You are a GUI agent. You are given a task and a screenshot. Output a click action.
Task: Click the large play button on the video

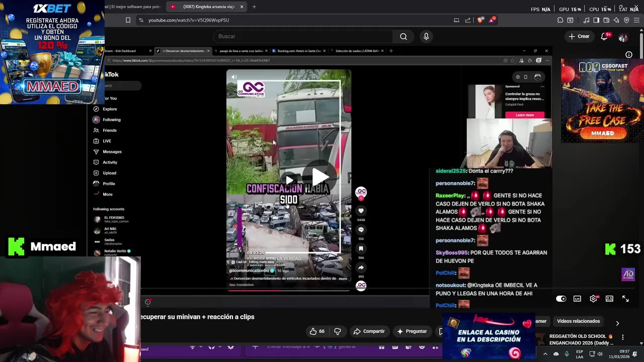(320, 176)
